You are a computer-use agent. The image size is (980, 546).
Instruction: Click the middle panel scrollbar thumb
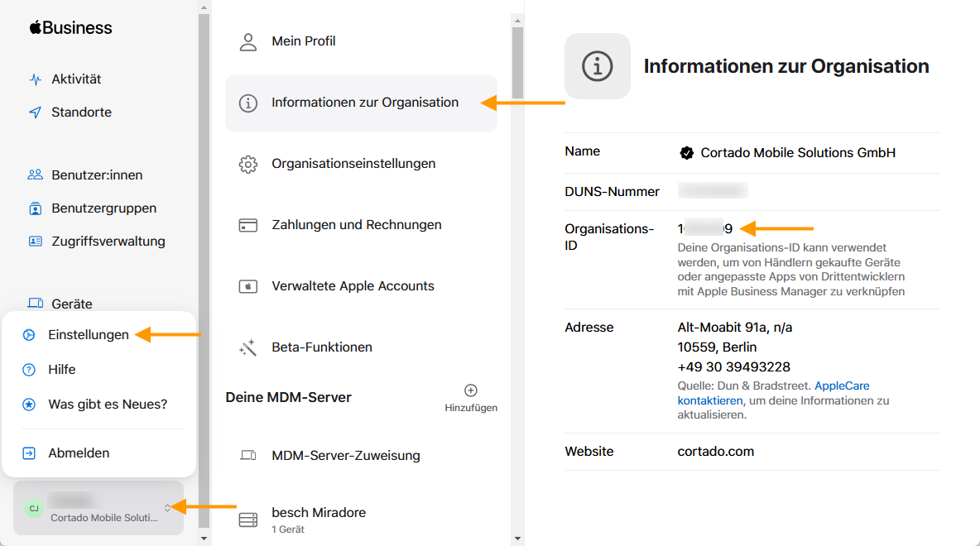(x=517, y=63)
